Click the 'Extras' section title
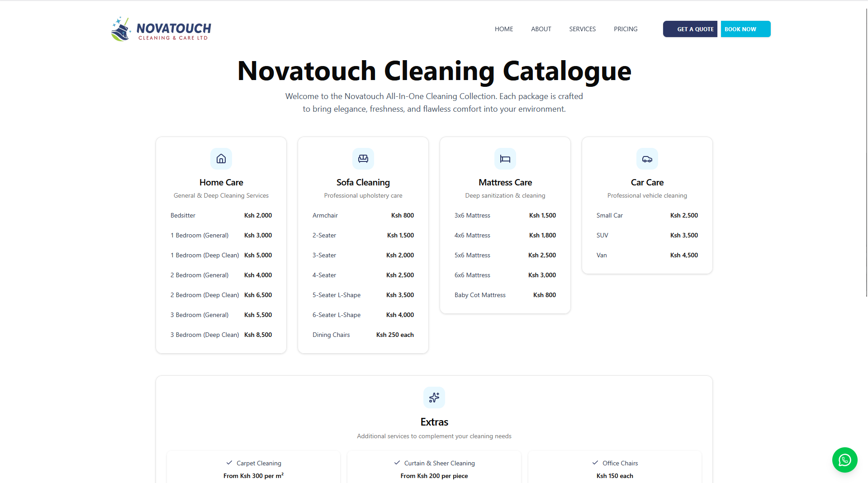Viewport: 868px width, 483px height. [434, 422]
